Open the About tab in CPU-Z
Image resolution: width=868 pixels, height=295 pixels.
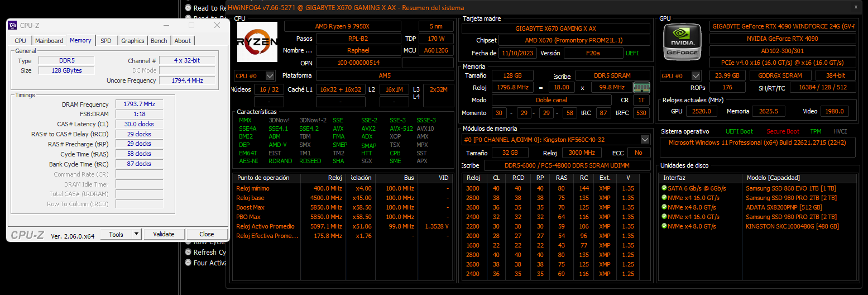[183, 41]
